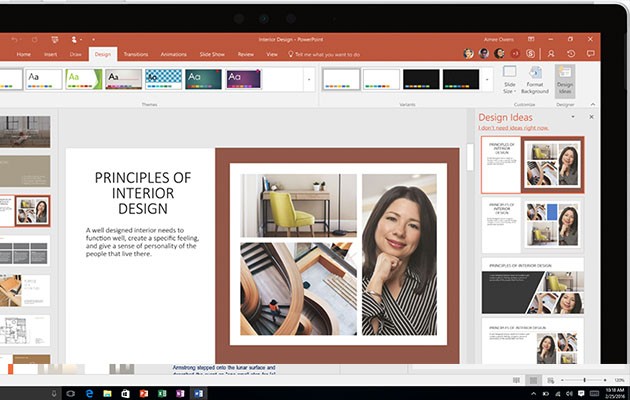
Task: Toggle the Design Ideas ribbon button
Action: [565, 80]
